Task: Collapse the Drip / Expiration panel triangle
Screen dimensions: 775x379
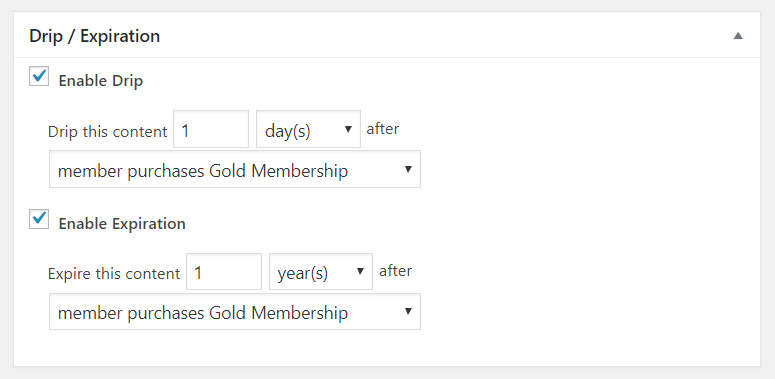Action: point(737,36)
